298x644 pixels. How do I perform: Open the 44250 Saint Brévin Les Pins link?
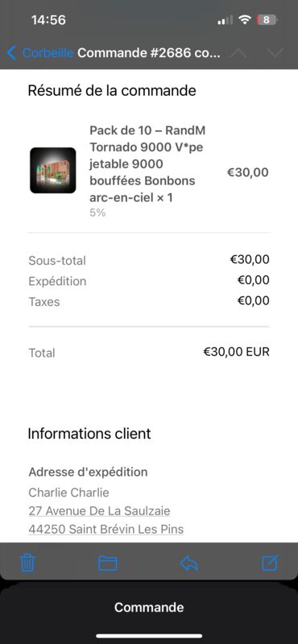point(106,529)
